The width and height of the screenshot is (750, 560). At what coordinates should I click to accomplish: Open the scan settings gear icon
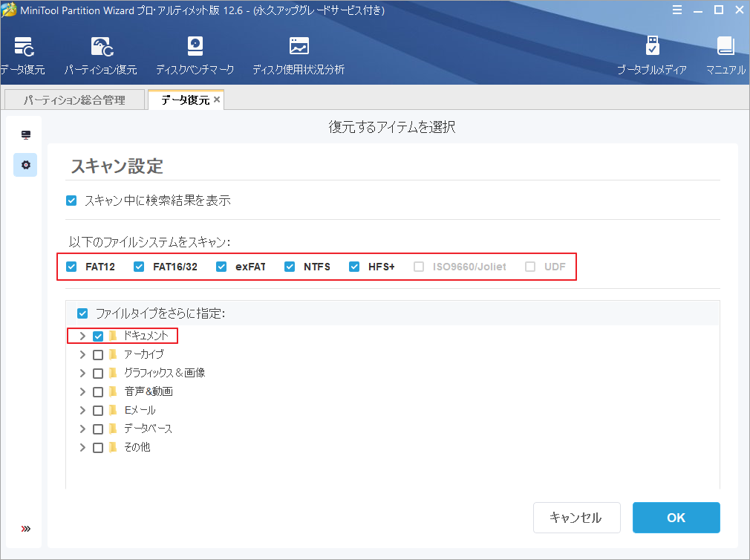[x=25, y=165]
